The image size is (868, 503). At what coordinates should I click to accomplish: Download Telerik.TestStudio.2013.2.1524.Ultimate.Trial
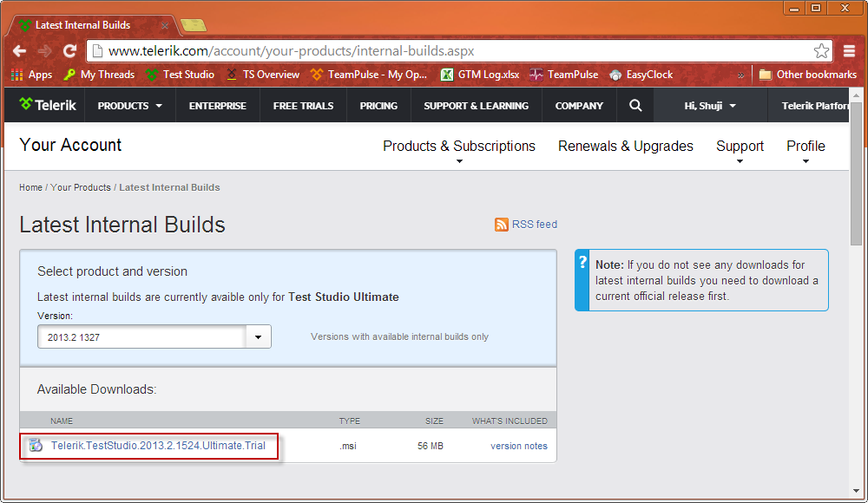coord(158,446)
